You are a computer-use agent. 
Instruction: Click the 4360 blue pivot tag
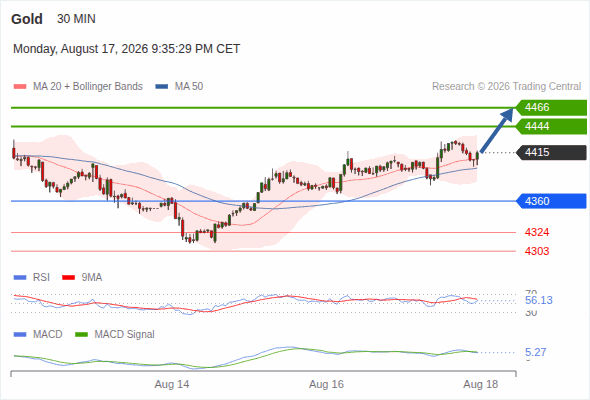tap(551, 201)
